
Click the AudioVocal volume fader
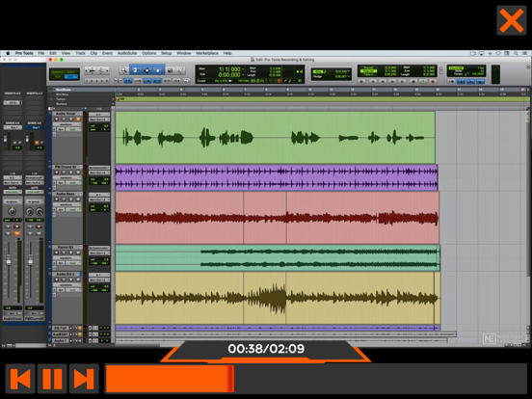(x=9, y=261)
